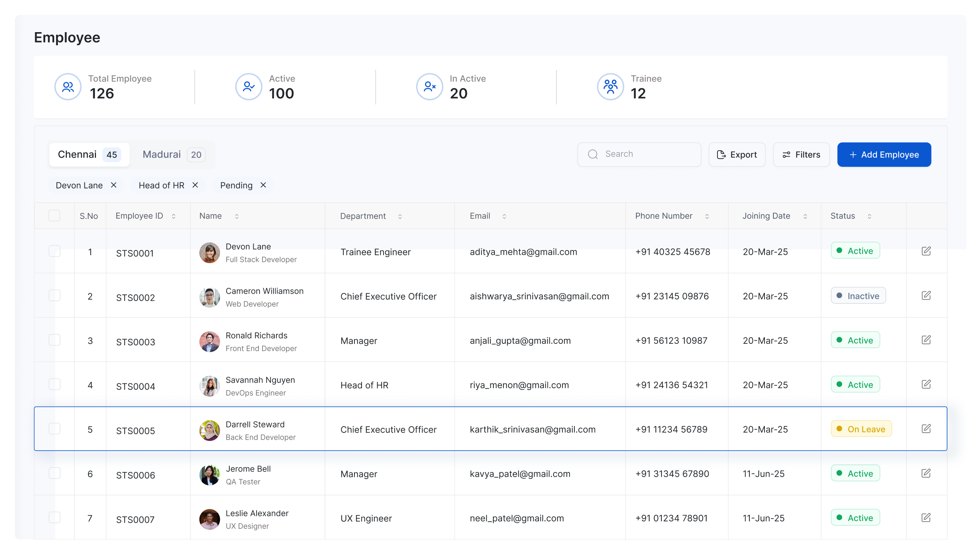Click the search magnifier icon

593,154
